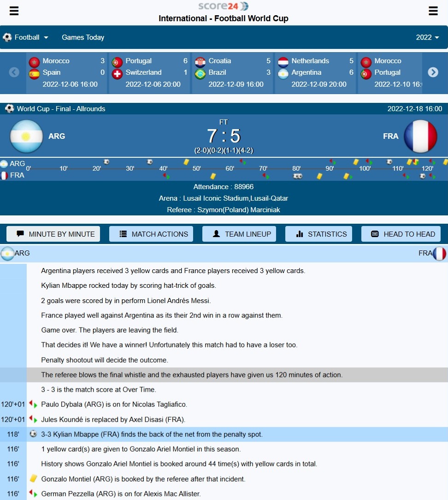Click the yellow card icon beside Gonzalo Montiel's booking
The width and height of the screenshot is (448, 500).
[x=33, y=479]
